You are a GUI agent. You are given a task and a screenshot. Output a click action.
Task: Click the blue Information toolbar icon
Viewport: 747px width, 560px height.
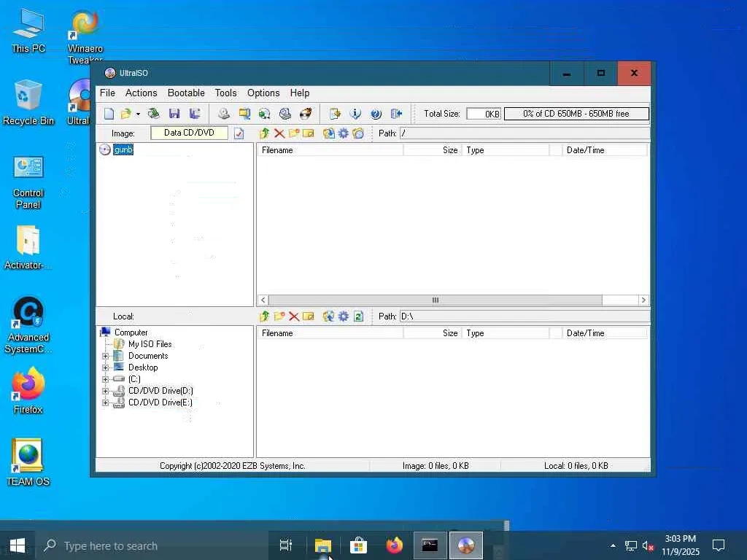(x=355, y=114)
